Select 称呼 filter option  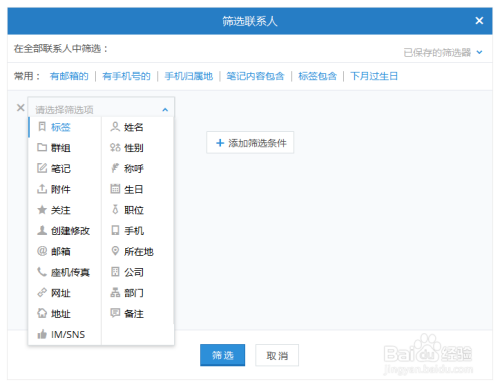138,168
